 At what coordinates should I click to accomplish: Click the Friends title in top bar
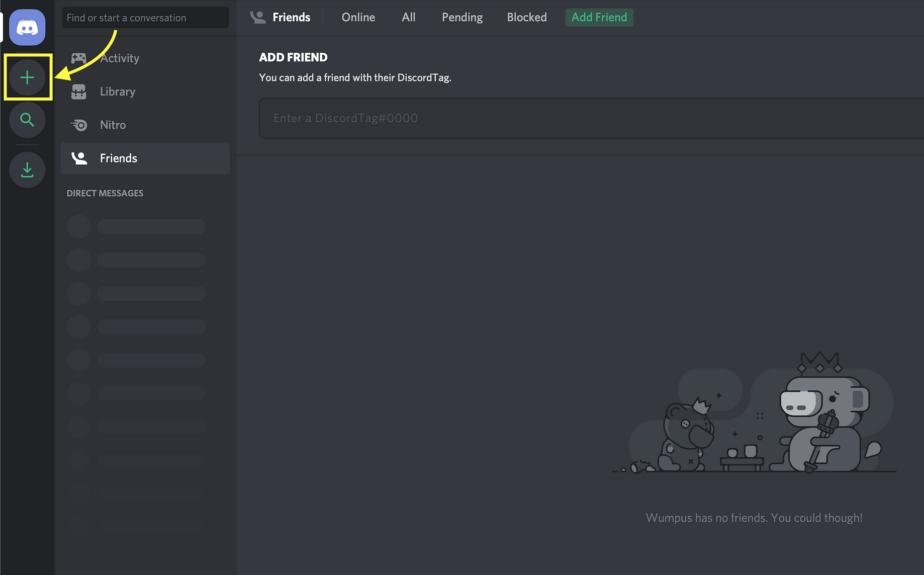click(x=291, y=17)
